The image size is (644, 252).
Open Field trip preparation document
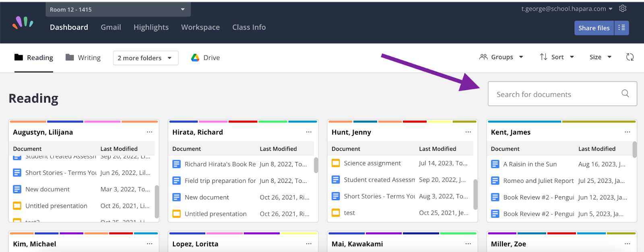point(220,181)
